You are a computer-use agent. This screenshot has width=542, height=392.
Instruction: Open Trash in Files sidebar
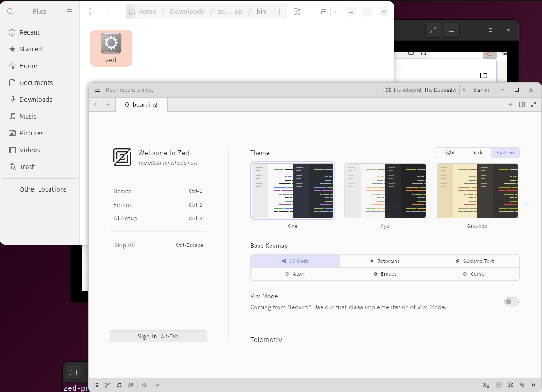click(x=40, y=167)
